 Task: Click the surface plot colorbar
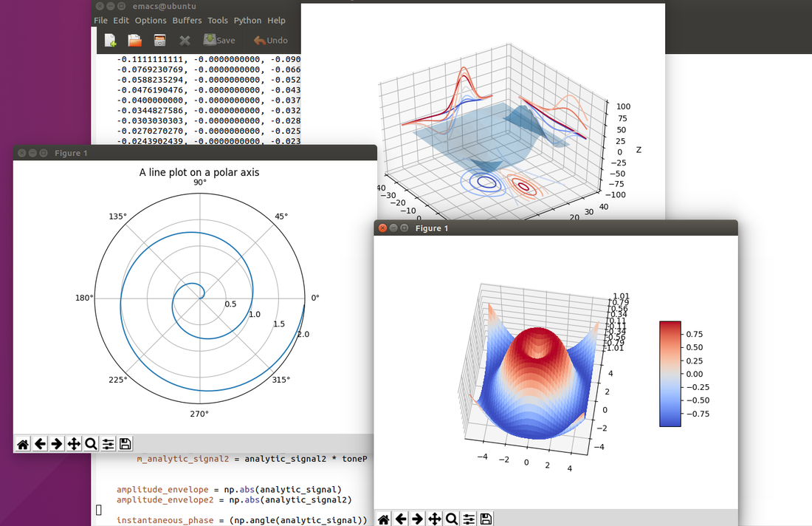coord(670,374)
